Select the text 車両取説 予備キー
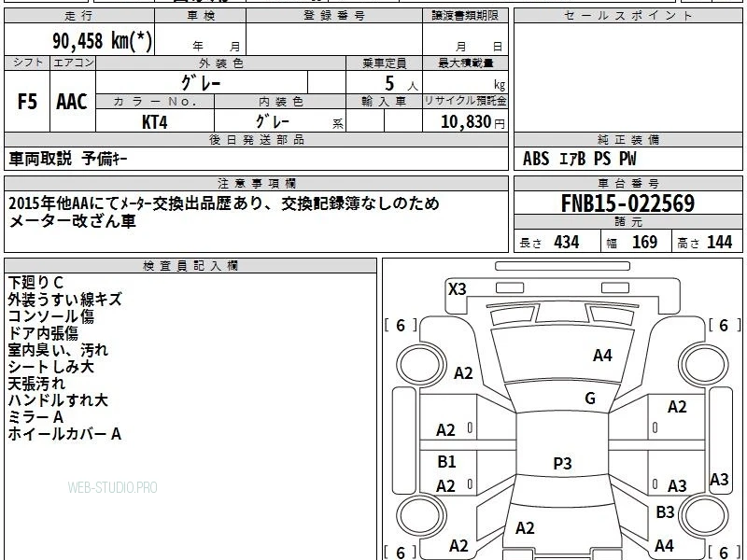 point(68,159)
